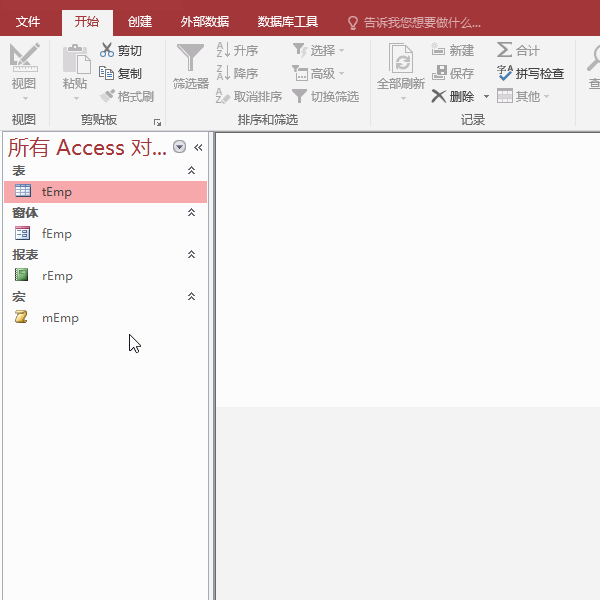
Task: Click the 保存 save record icon
Action: point(439,73)
